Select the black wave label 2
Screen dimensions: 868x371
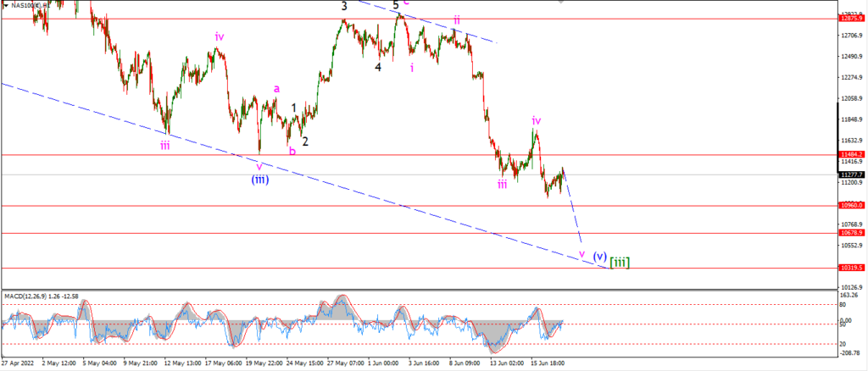305,141
